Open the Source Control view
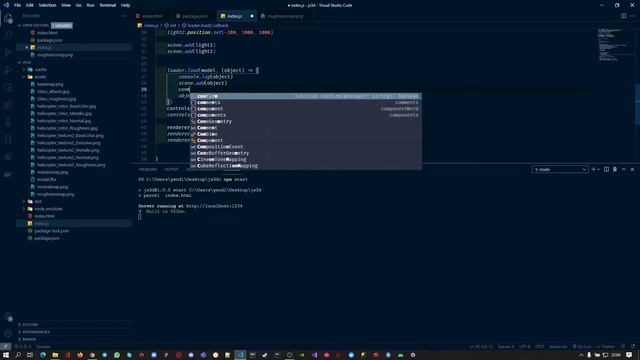This screenshot has width=640, height=360. 8,52
